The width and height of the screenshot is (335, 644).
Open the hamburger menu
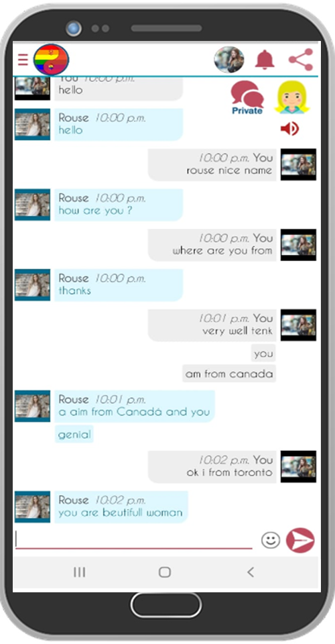23,60
